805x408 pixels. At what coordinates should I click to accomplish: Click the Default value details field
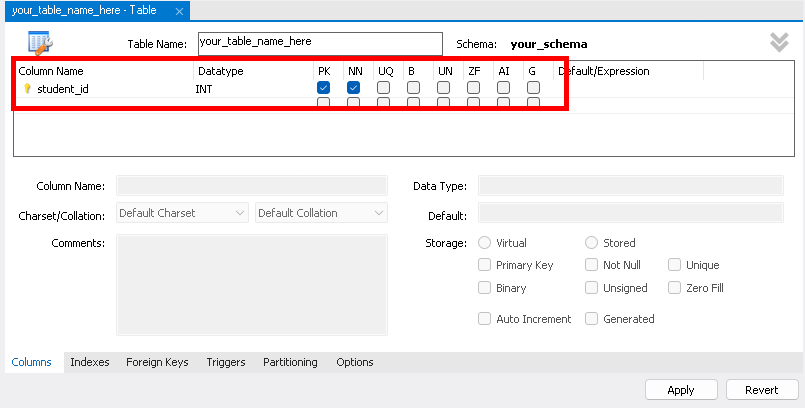[631, 212]
